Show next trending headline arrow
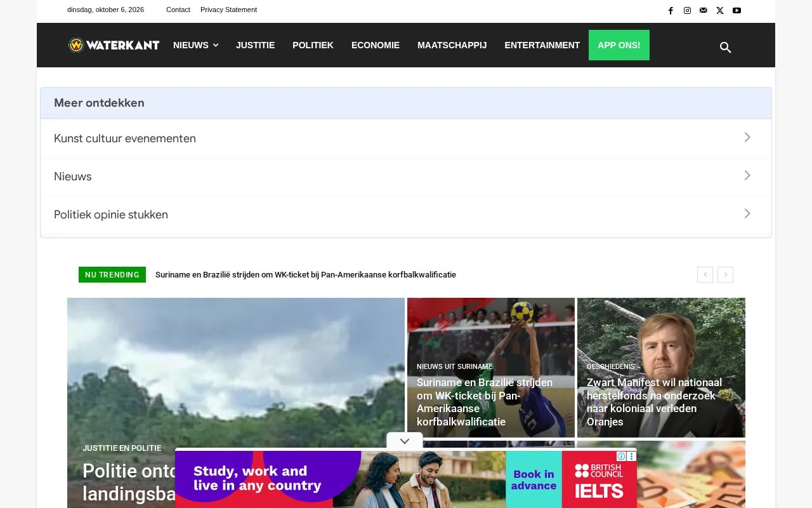 coord(725,274)
